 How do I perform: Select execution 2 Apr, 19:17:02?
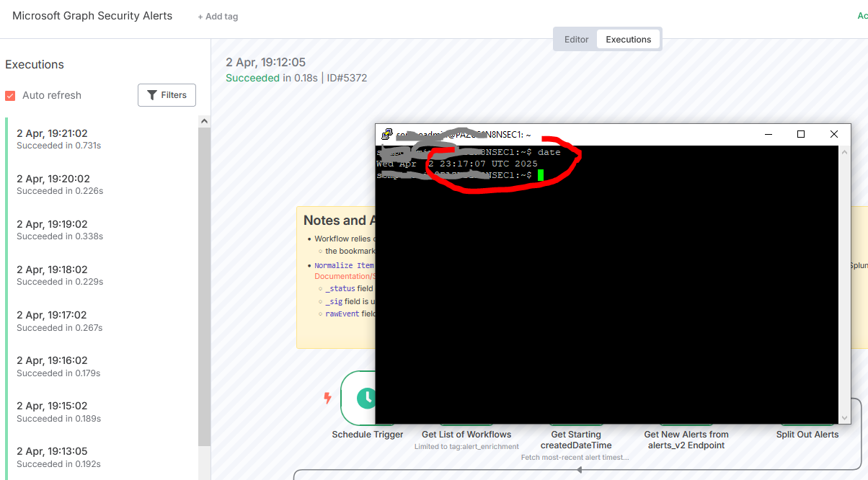click(x=101, y=321)
